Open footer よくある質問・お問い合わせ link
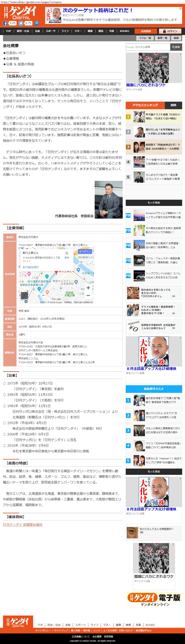Viewport: 185px width, 644px height. [118, 630]
